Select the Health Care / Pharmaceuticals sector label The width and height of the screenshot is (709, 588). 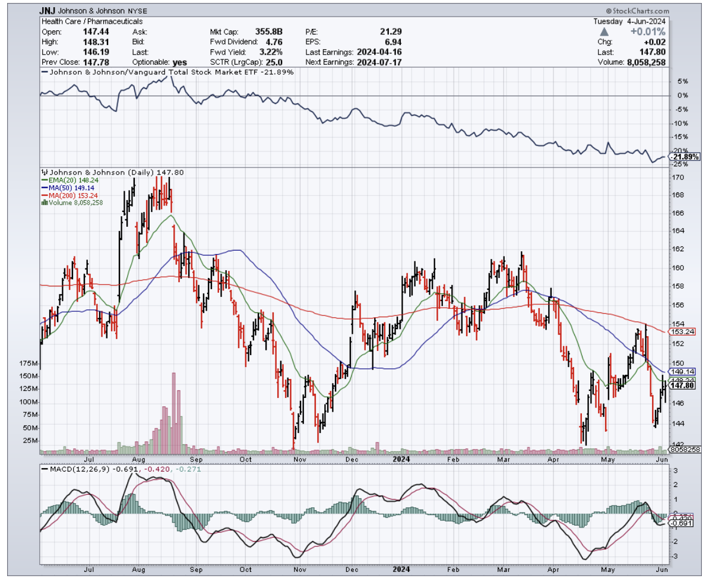pyautogui.click(x=78, y=21)
